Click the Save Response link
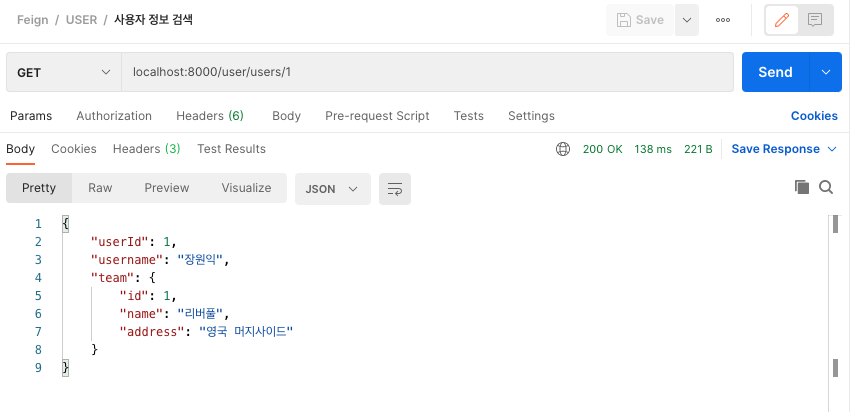This screenshot has height=412, width=852. pos(775,149)
